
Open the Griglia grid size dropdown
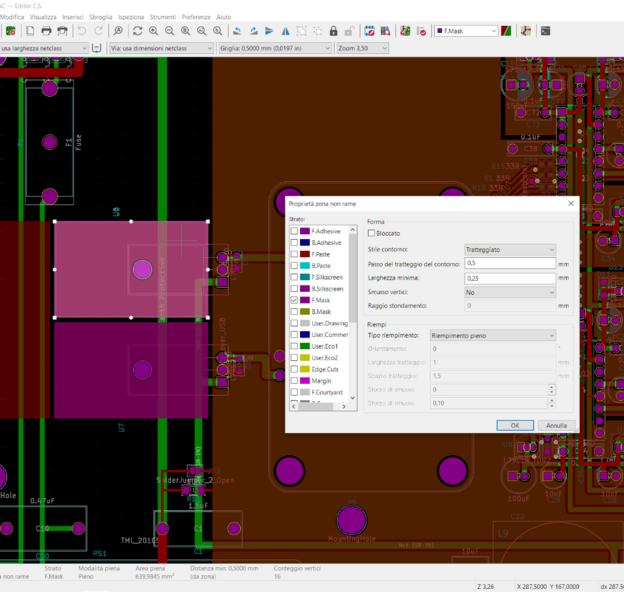pos(275,47)
